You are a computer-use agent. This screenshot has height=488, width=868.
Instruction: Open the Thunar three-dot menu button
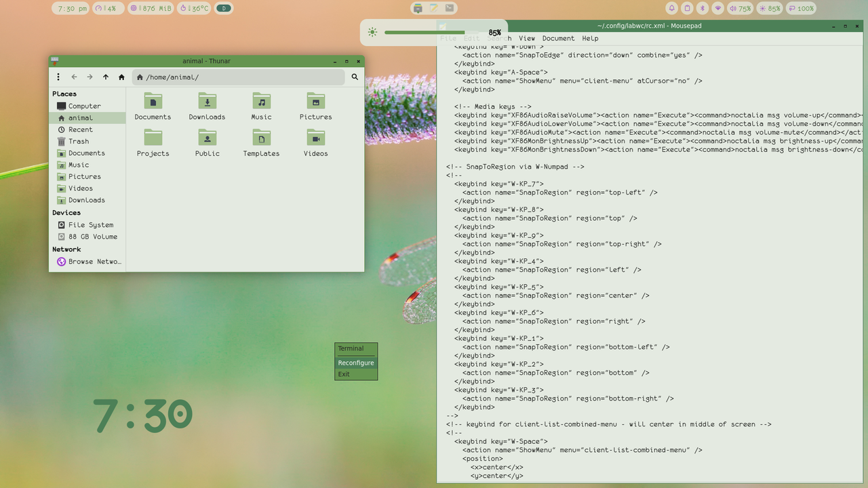click(x=58, y=77)
